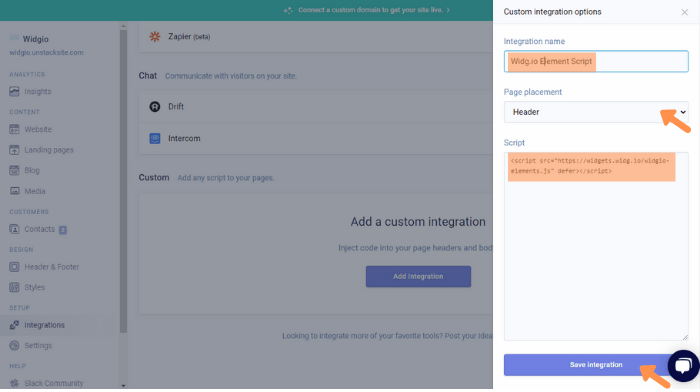Open the Website section
Viewport: 700px width, 392px height.
point(38,129)
